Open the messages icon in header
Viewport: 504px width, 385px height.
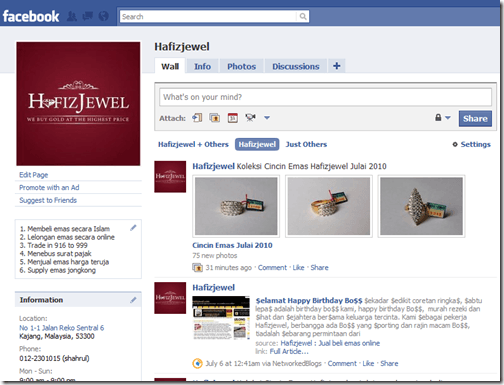pos(88,16)
